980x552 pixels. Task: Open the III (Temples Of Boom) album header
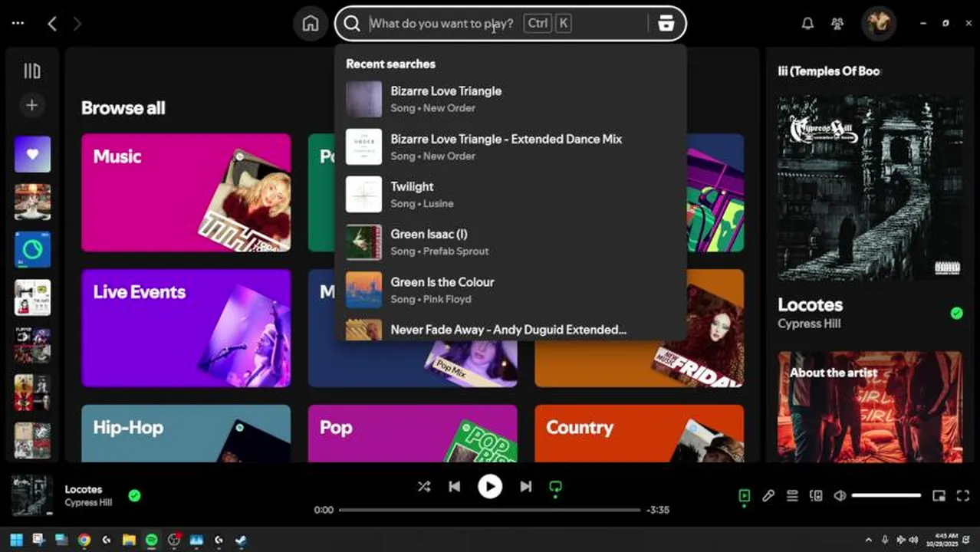[829, 71]
